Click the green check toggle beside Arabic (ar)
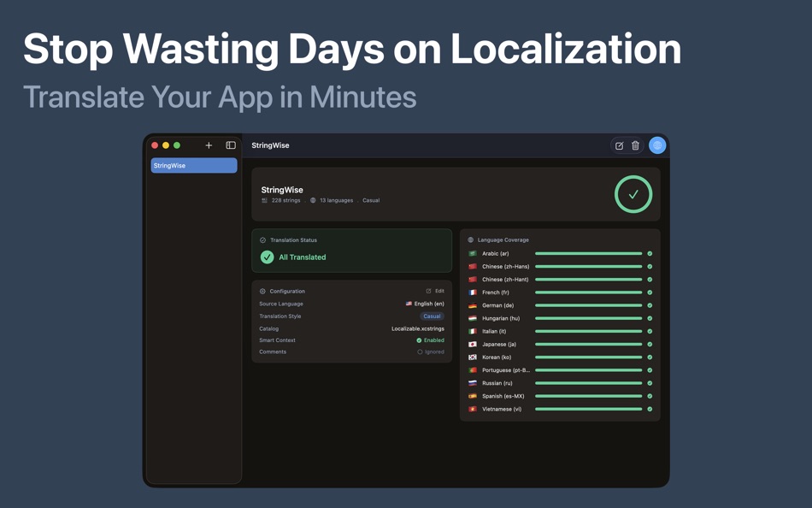Screen dimensions: 812x508 (649, 253)
